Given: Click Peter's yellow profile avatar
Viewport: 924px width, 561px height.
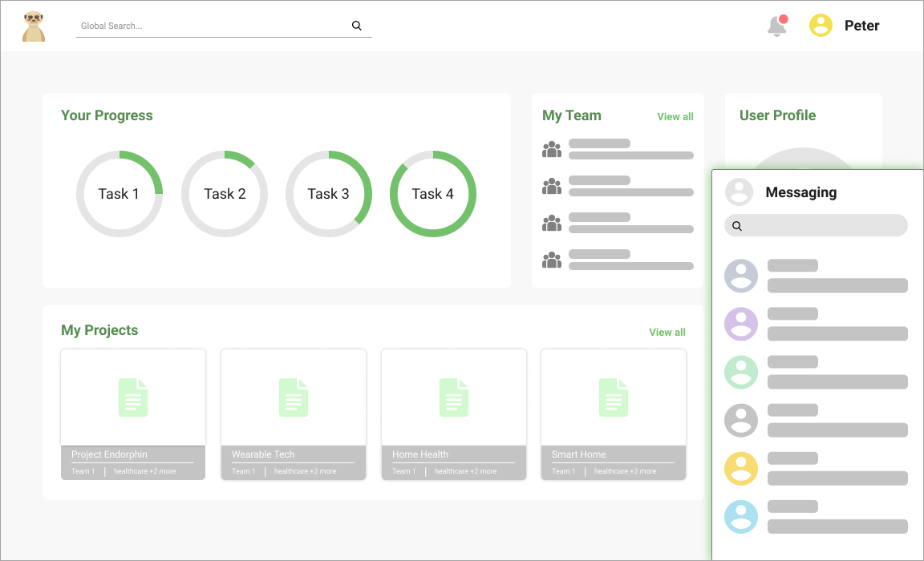Looking at the screenshot, I should [821, 26].
